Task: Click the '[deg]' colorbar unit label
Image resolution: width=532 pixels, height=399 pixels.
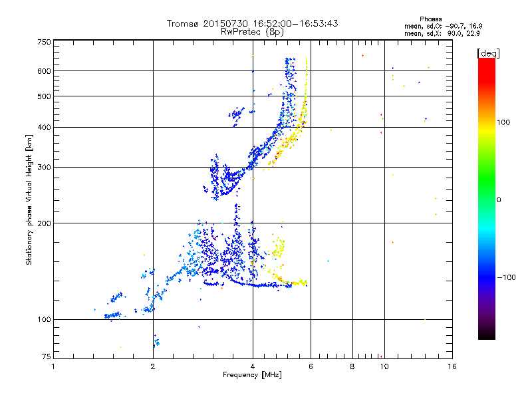Action: click(488, 53)
